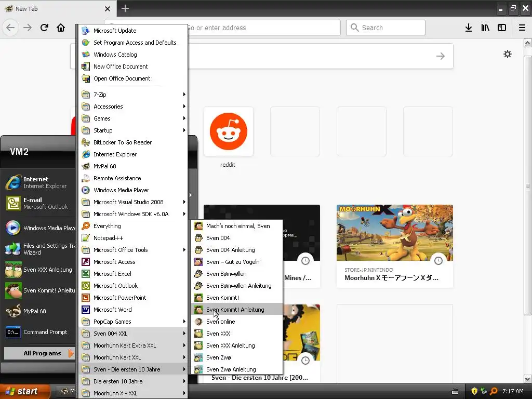Screen dimensions: 532x399
Task: Expand PopCap Games folder
Action: tap(133, 322)
